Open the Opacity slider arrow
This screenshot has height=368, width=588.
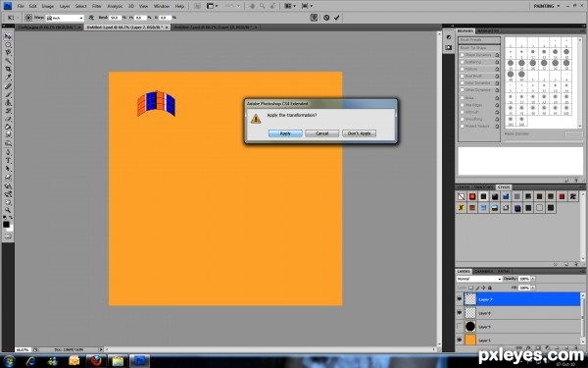[x=533, y=279]
